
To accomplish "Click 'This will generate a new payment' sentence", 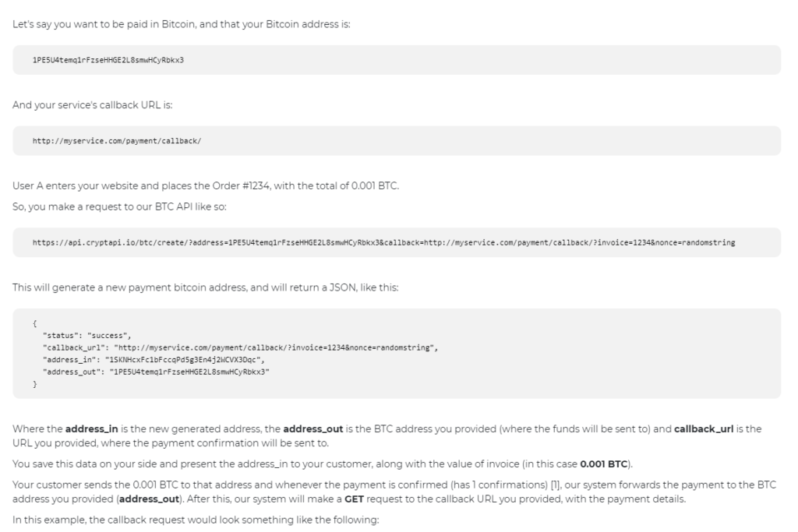I will (x=205, y=287).
